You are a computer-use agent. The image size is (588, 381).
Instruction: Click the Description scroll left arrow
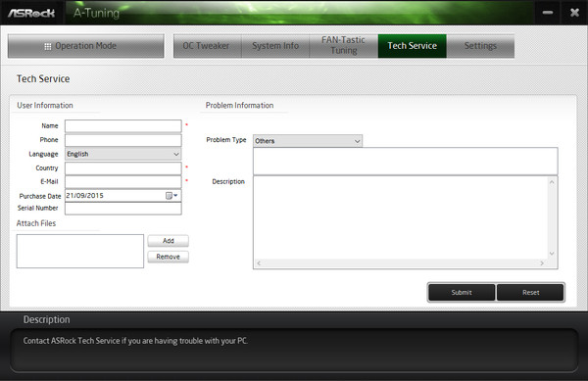(x=259, y=263)
